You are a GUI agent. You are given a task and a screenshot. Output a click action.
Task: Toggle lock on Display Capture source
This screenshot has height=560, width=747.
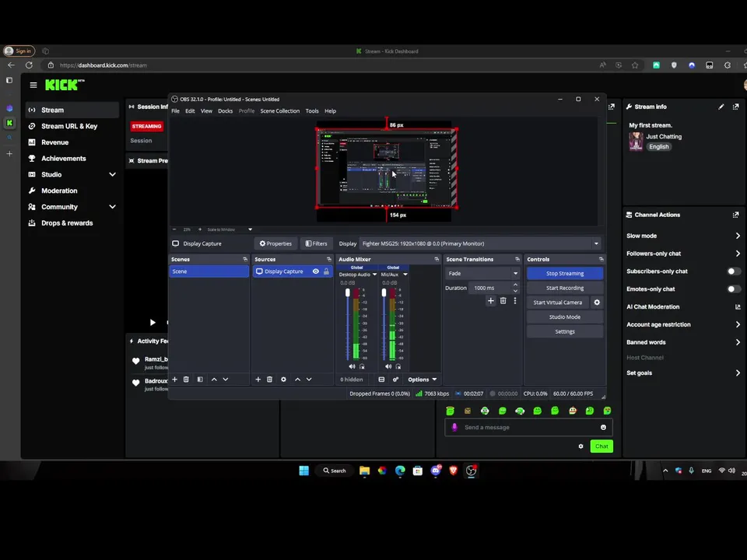point(326,271)
